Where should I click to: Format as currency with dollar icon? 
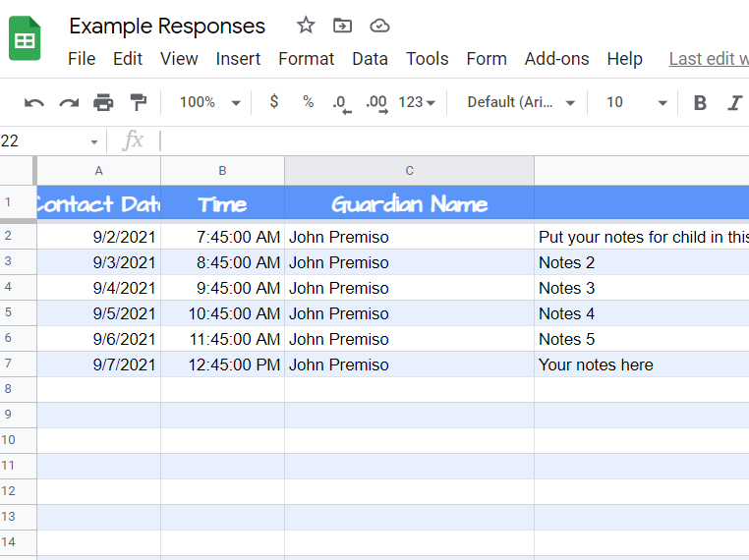(x=273, y=102)
